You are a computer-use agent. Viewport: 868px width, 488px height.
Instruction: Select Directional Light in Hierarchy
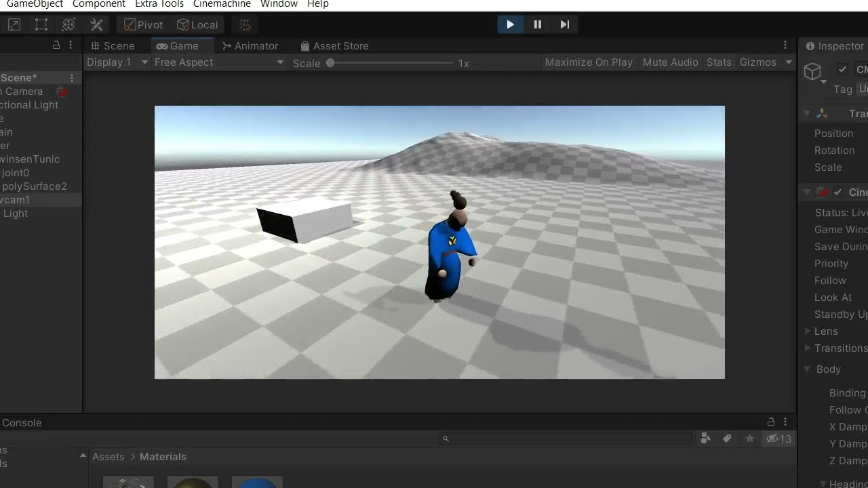pos(29,105)
